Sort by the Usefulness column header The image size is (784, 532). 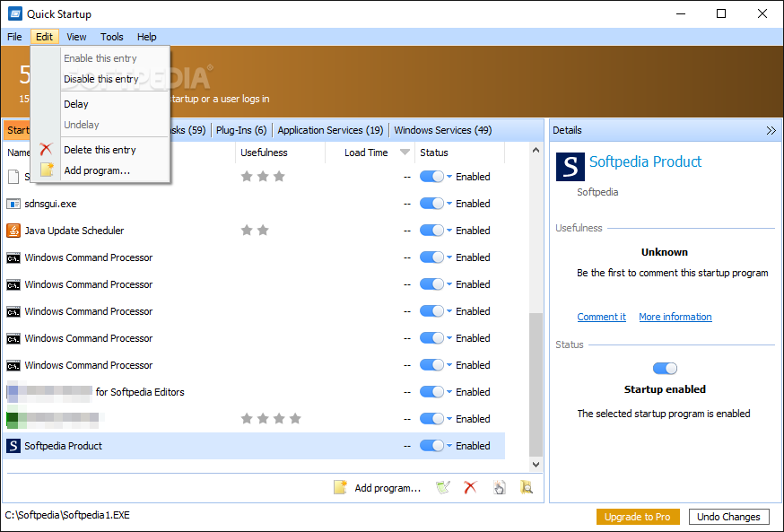point(281,153)
